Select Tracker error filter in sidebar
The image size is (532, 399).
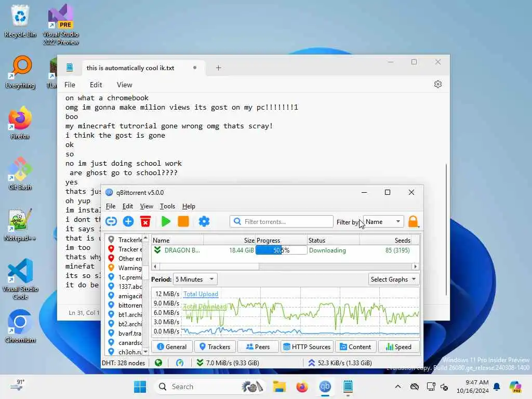coord(125,249)
